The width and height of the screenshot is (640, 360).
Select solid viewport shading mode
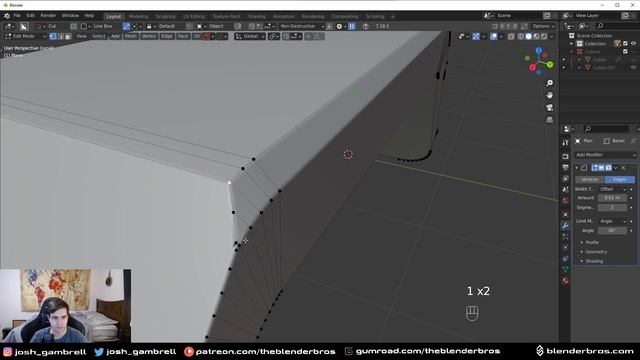tap(529, 36)
